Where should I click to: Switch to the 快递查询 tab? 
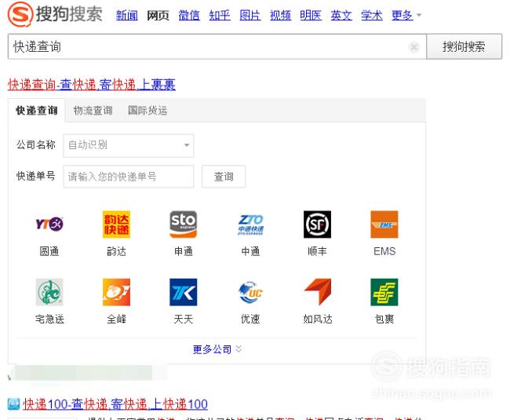(x=37, y=111)
